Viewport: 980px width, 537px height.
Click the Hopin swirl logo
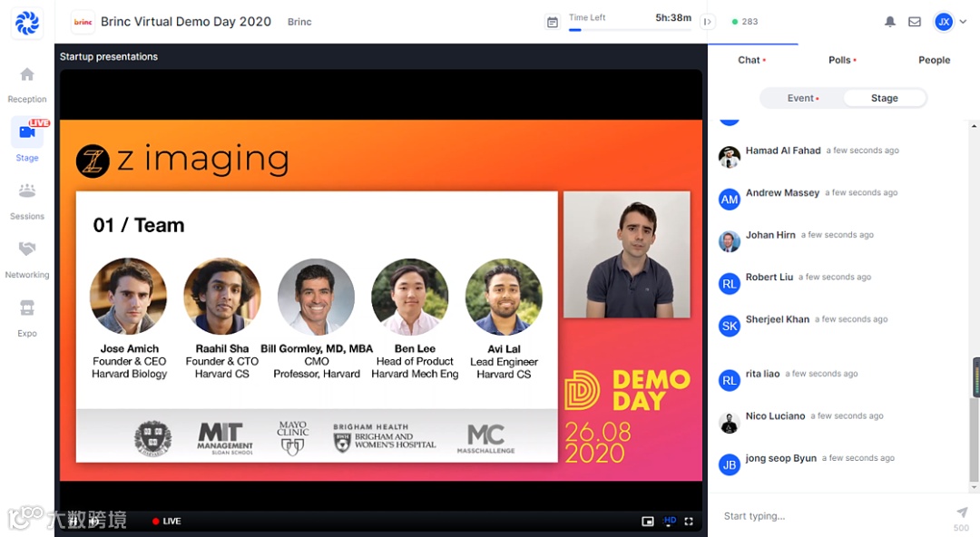tap(27, 23)
